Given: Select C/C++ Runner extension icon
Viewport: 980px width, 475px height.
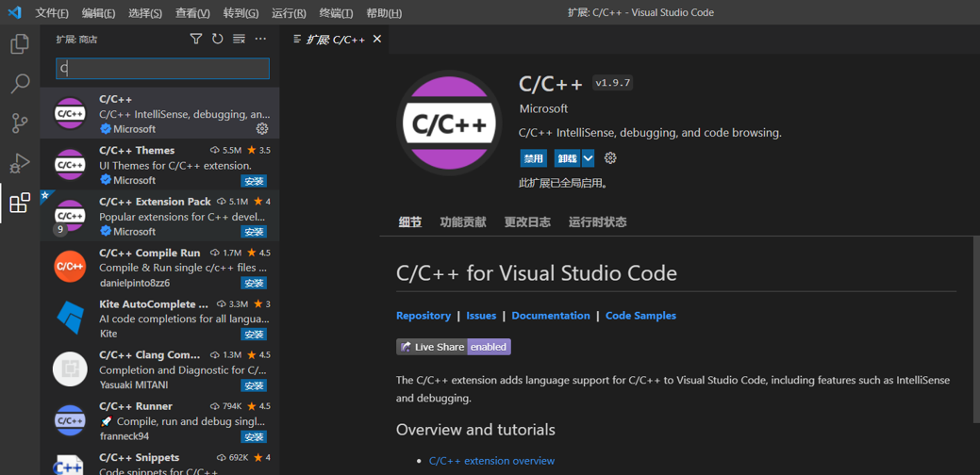Looking at the screenshot, I should point(70,420).
